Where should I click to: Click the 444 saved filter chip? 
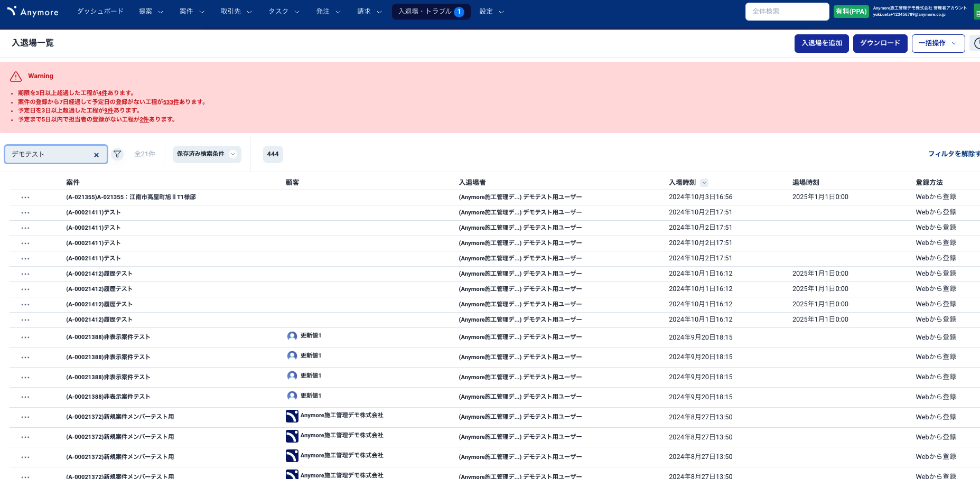(273, 154)
